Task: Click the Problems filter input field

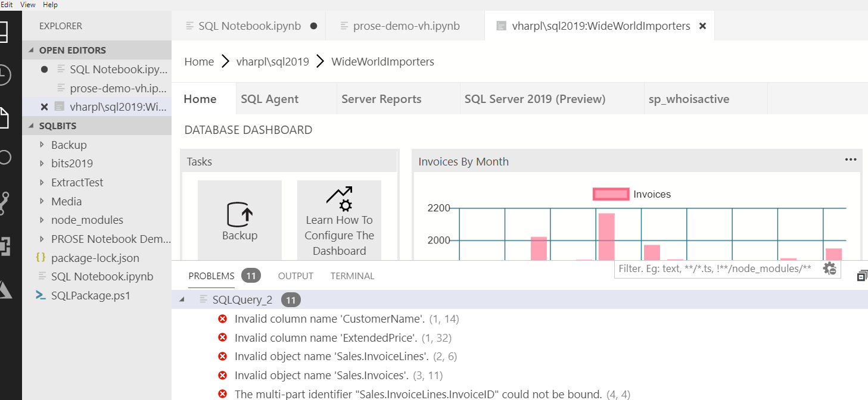Action: 709,269
